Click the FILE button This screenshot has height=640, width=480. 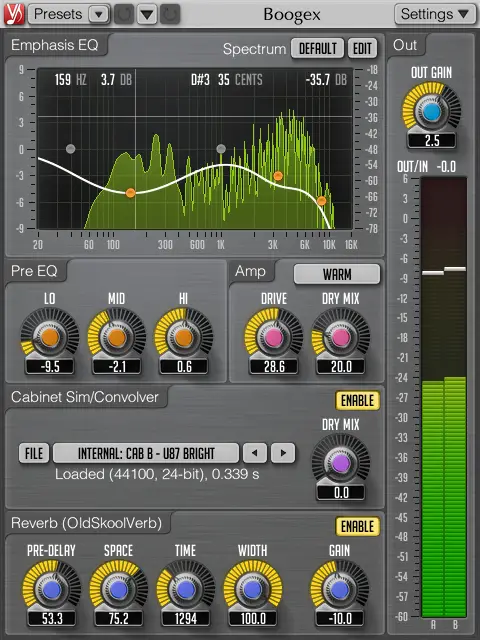click(x=34, y=453)
